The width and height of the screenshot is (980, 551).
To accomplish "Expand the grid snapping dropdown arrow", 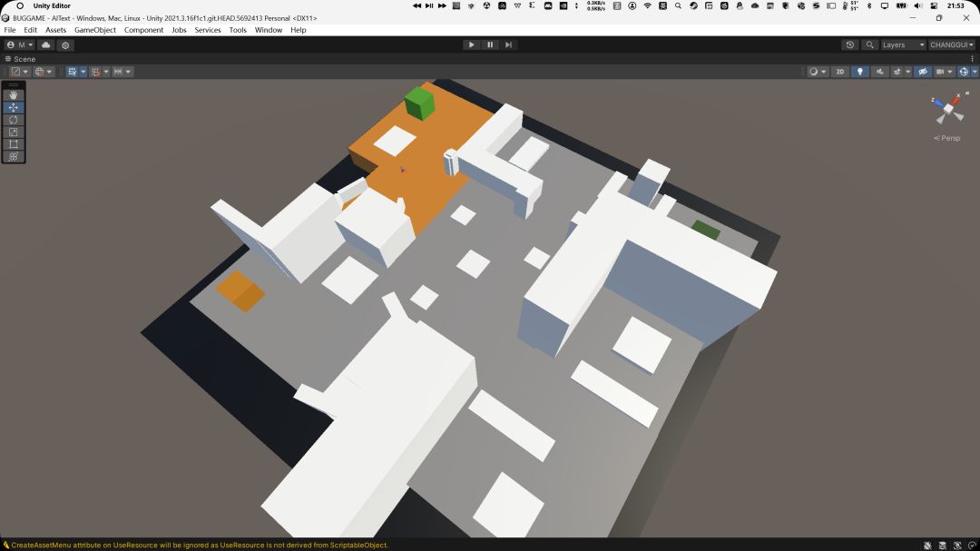I will click(x=106, y=72).
